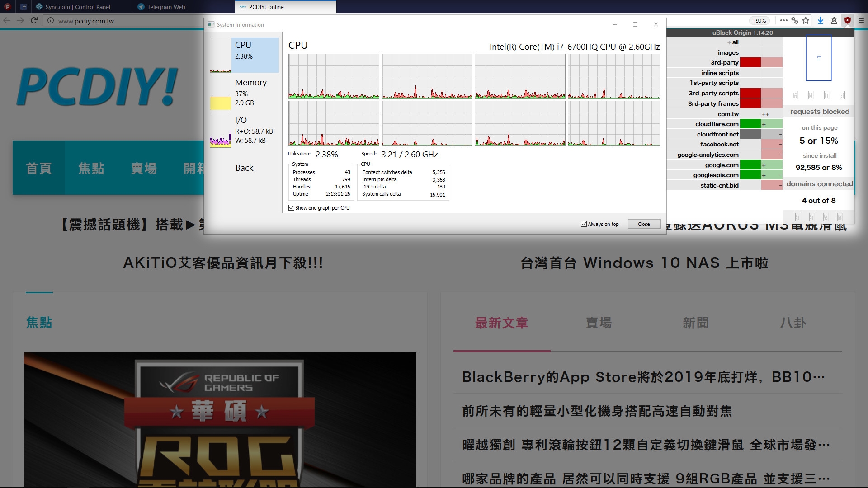Open 焦點 in site navigation bar
The height and width of the screenshot is (488, 868).
pos(91,168)
